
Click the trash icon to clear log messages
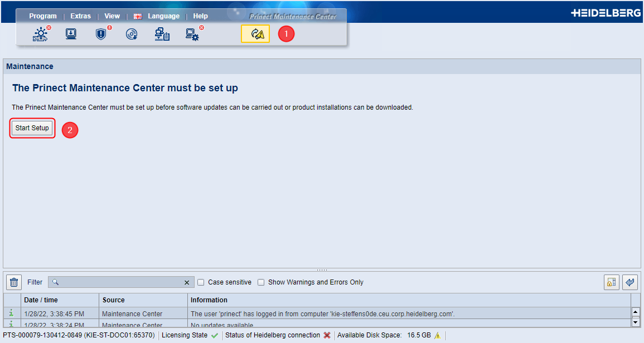[13, 282]
